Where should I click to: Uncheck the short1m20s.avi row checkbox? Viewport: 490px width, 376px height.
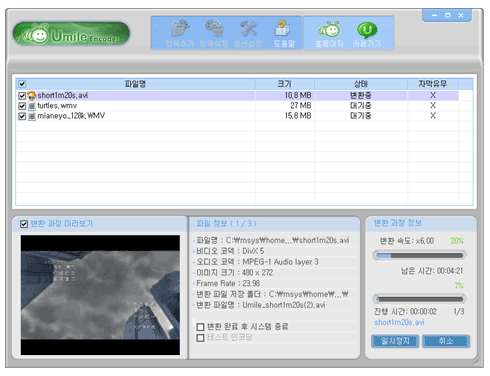click(22, 96)
